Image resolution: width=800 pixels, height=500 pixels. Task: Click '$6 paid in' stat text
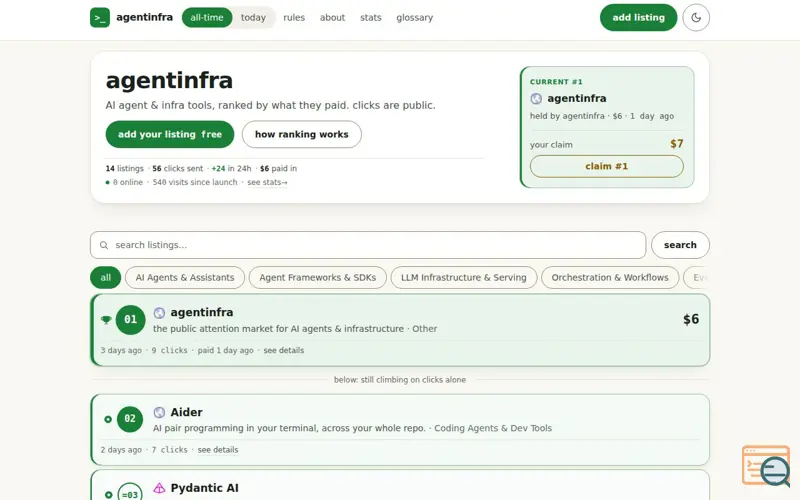(279, 168)
